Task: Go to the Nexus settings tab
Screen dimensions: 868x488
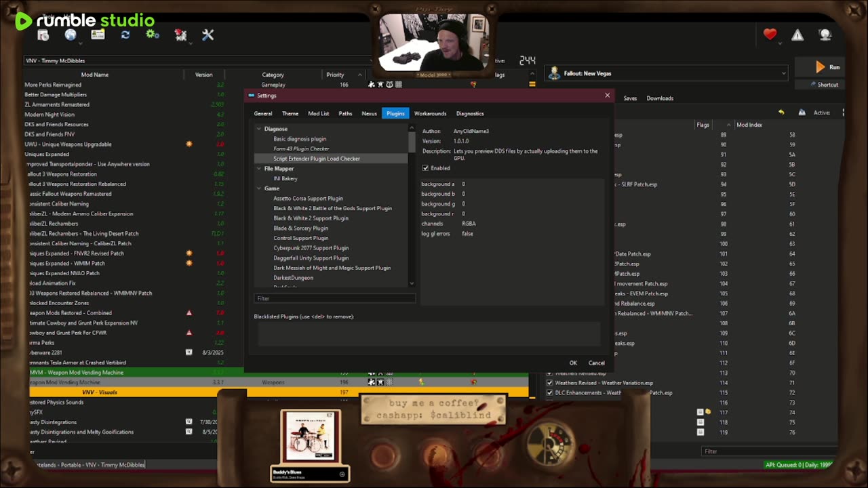Action: 369,114
